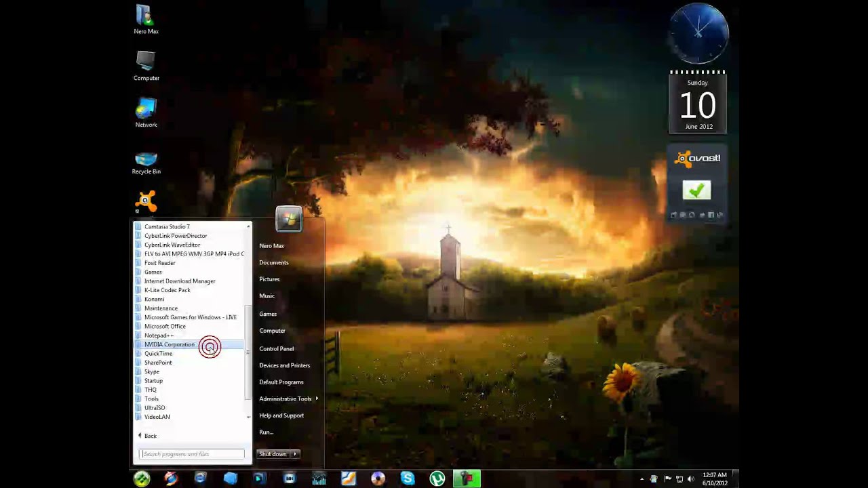This screenshot has height=488, width=868.
Task: Open Music from the Start menu
Action: [267, 296]
